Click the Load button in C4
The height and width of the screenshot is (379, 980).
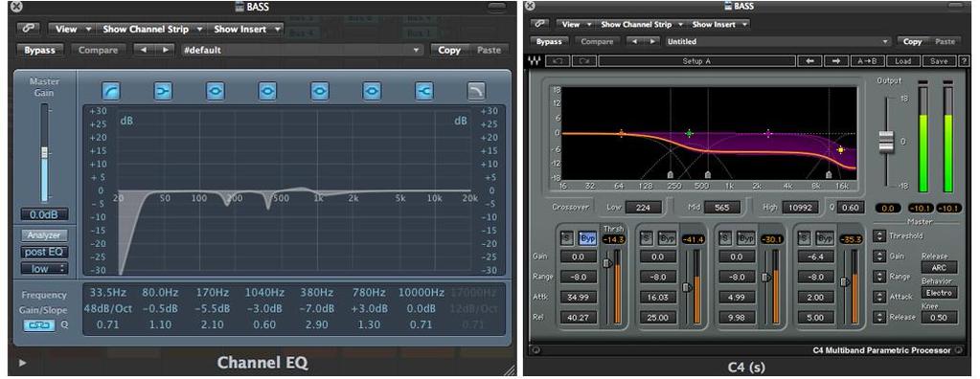902,61
